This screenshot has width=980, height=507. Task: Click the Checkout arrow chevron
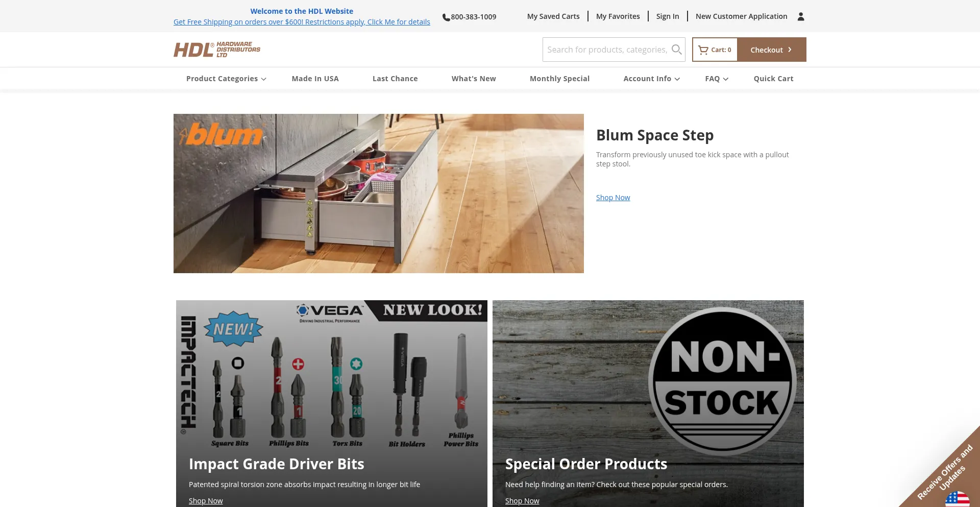(x=790, y=50)
